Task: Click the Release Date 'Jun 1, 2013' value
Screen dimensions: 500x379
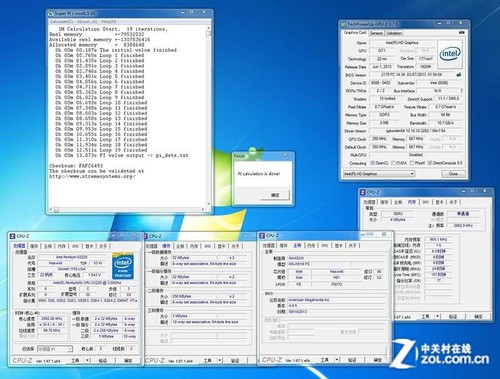Action: 382,67
